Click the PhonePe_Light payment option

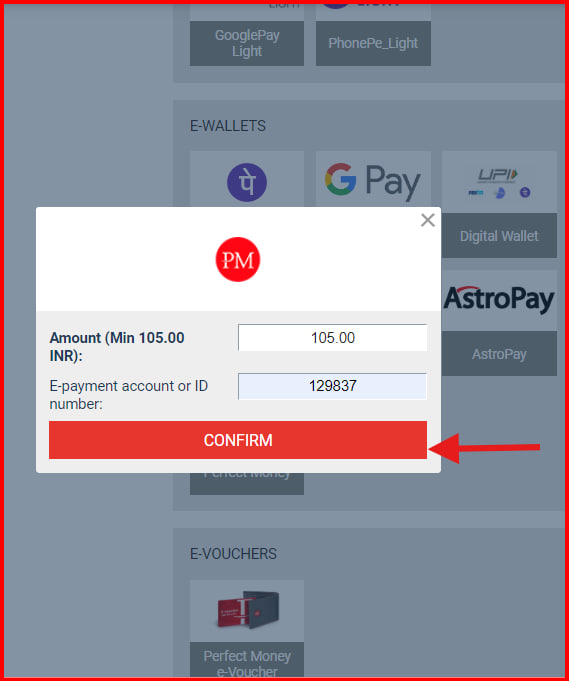pyautogui.click(x=373, y=43)
